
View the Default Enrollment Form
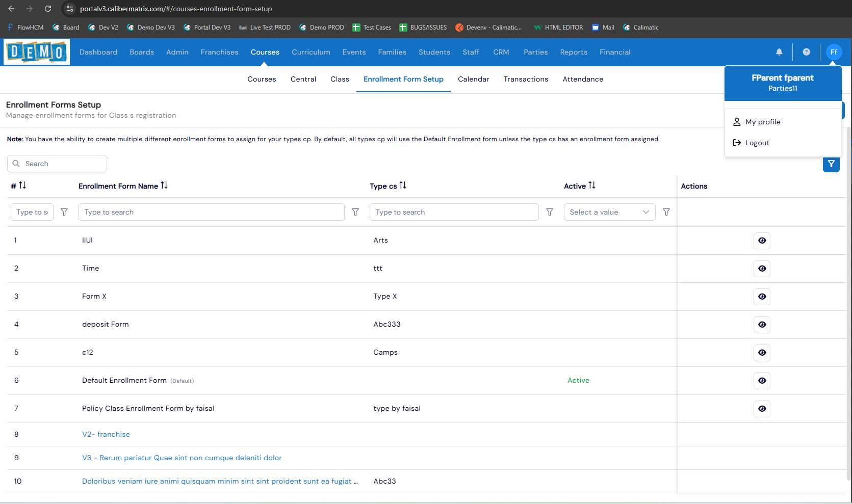(x=762, y=381)
